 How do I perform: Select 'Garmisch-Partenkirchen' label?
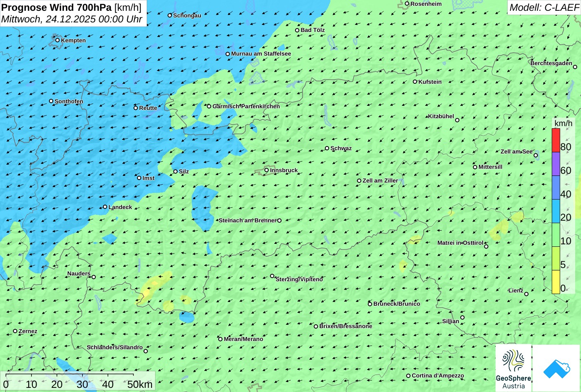coord(246,106)
